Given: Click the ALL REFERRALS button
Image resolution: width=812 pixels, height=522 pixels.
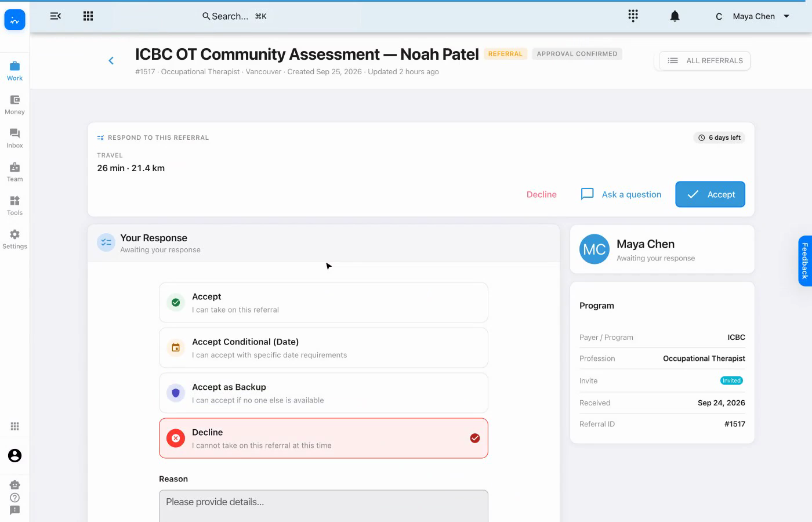Looking at the screenshot, I should [705, 61].
